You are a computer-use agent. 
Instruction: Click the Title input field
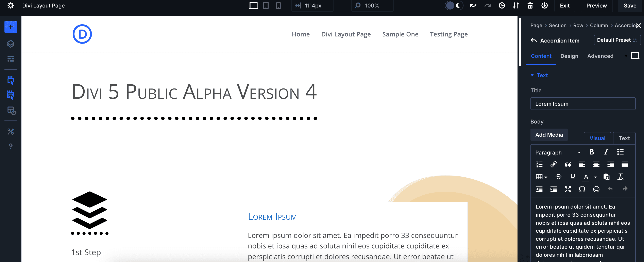582,104
